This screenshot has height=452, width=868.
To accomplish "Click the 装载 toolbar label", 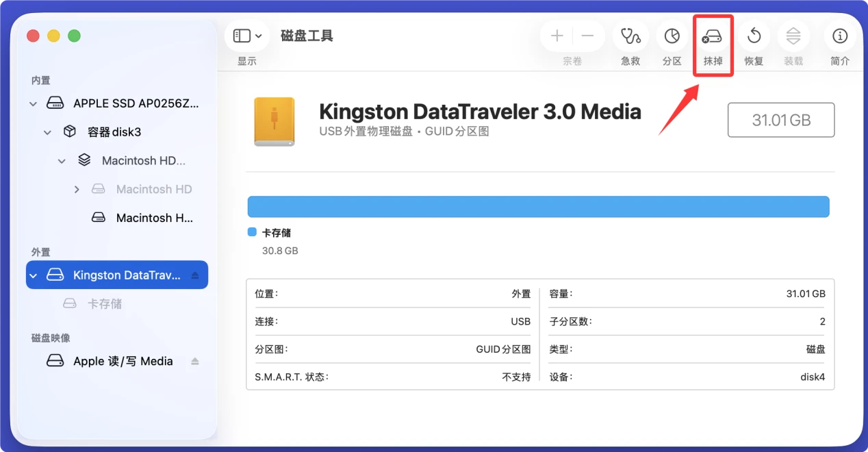I will click(x=793, y=61).
